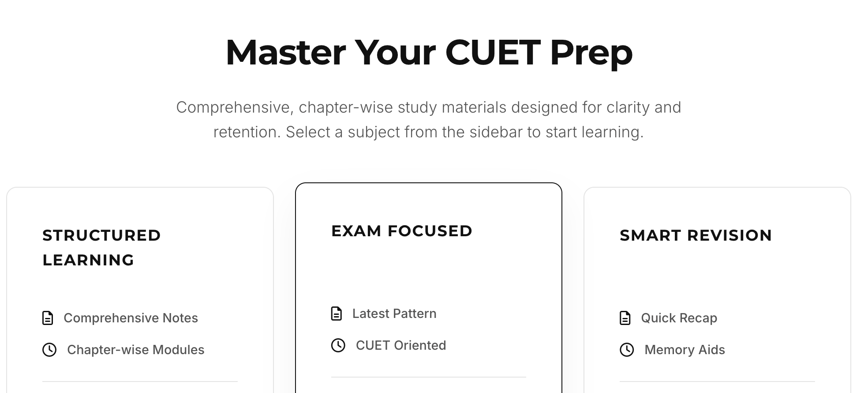Click the clock icon next to Chapter-wise Modules
This screenshot has height=393, width=868.
pos(50,349)
